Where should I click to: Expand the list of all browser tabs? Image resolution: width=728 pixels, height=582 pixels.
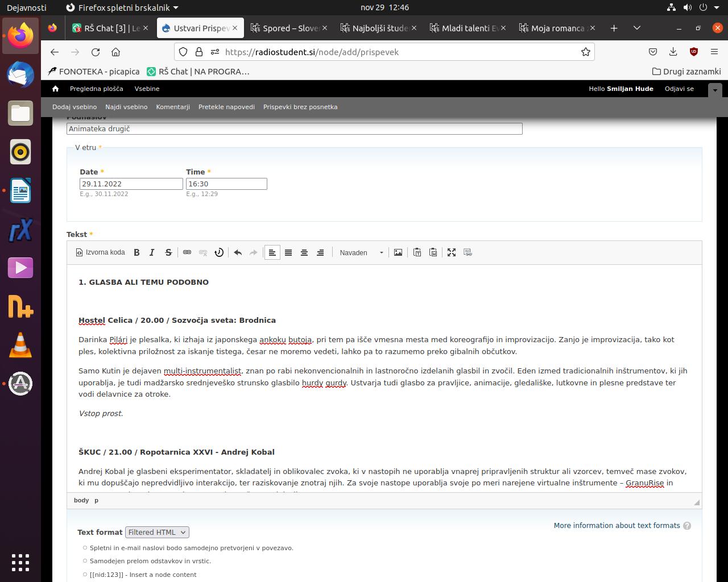point(637,28)
